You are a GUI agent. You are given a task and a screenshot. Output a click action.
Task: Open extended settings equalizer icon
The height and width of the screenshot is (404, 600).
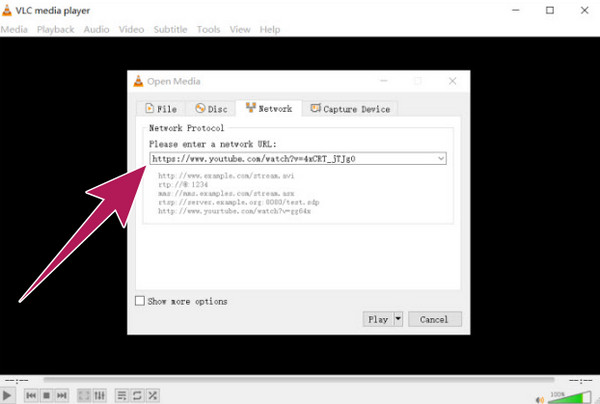tap(99, 396)
